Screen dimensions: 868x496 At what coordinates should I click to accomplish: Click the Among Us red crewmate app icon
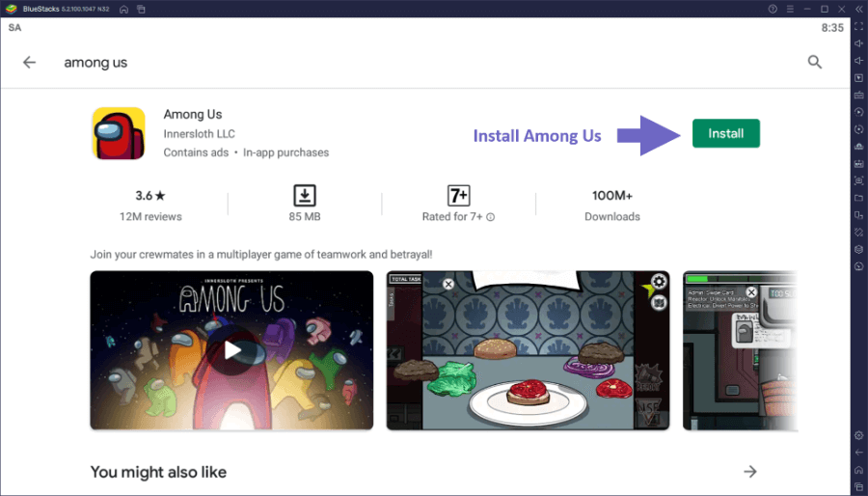(x=119, y=133)
